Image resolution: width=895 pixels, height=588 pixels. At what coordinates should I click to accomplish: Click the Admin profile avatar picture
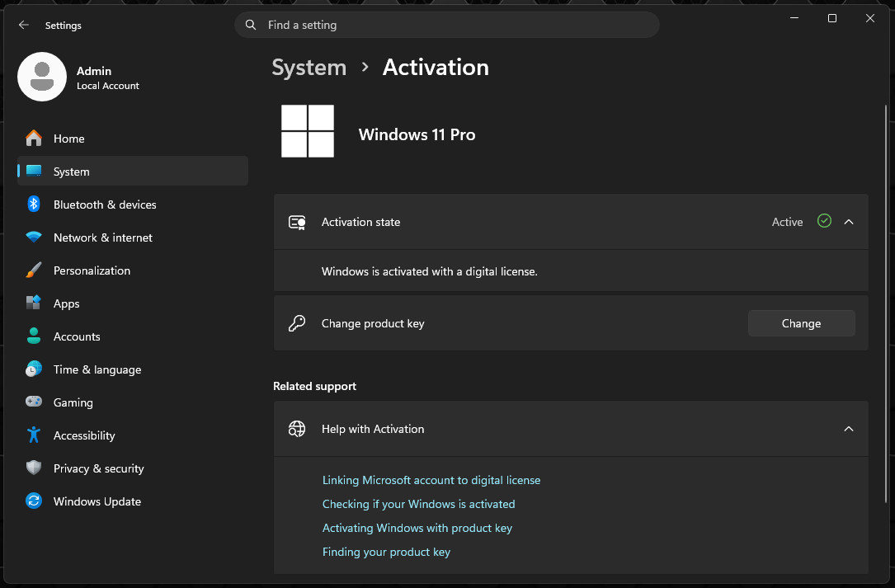42,77
